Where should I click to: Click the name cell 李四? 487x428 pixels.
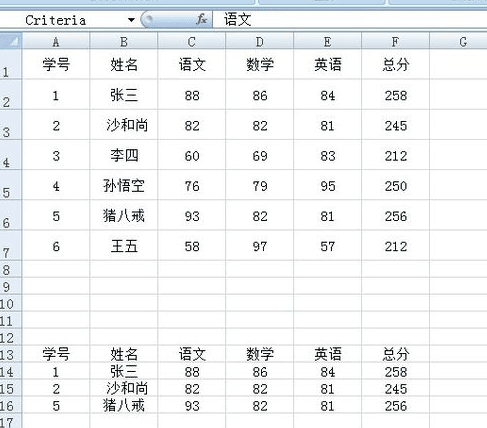(124, 155)
